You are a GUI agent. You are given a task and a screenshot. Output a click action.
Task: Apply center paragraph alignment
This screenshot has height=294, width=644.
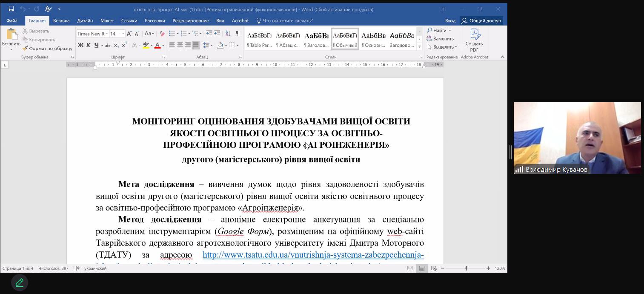coord(180,45)
